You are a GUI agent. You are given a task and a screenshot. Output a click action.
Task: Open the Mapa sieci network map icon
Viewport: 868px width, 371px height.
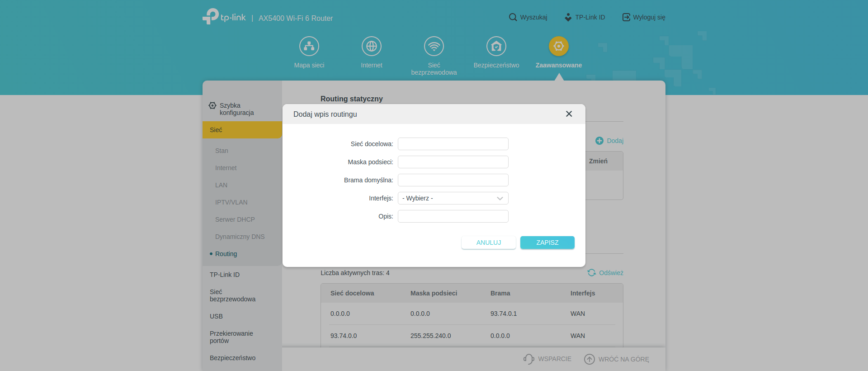pyautogui.click(x=309, y=46)
